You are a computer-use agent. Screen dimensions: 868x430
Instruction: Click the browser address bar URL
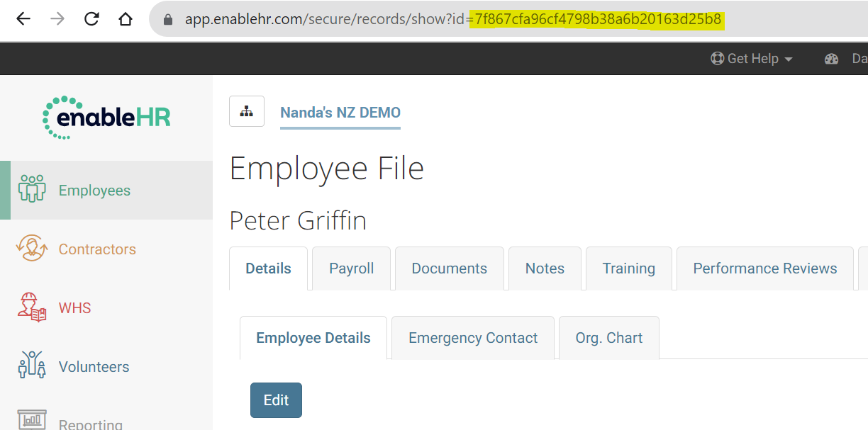(x=454, y=19)
